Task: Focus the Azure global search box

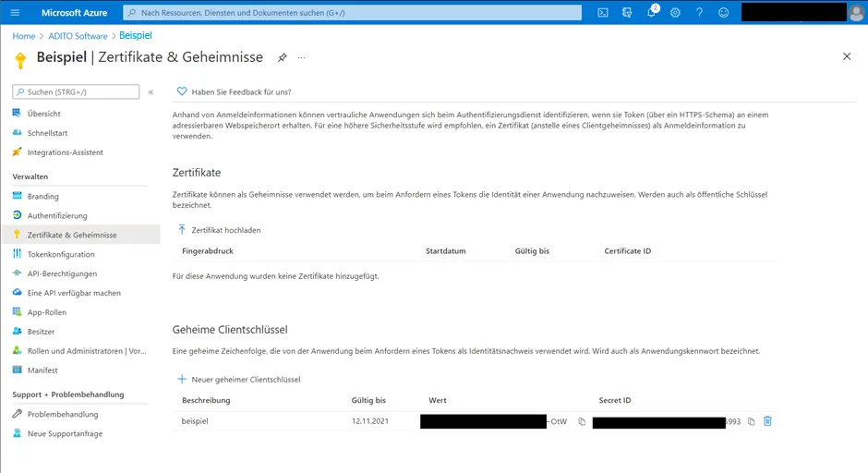Action: (352, 12)
